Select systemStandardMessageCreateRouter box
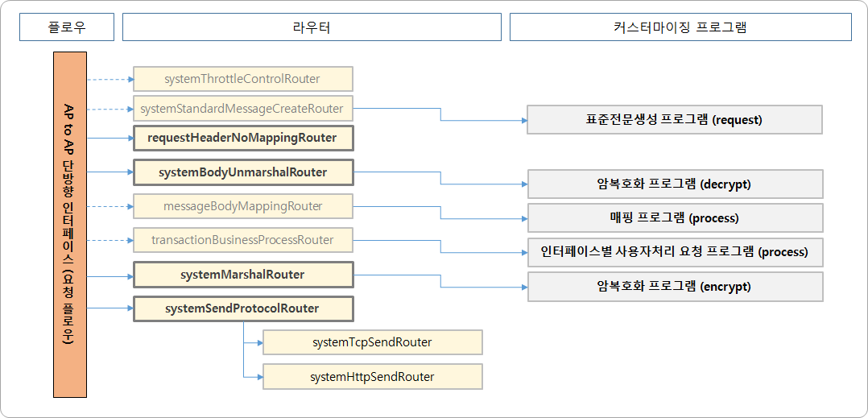The height and width of the screenshot is (418, 868). tap(243, 109)
